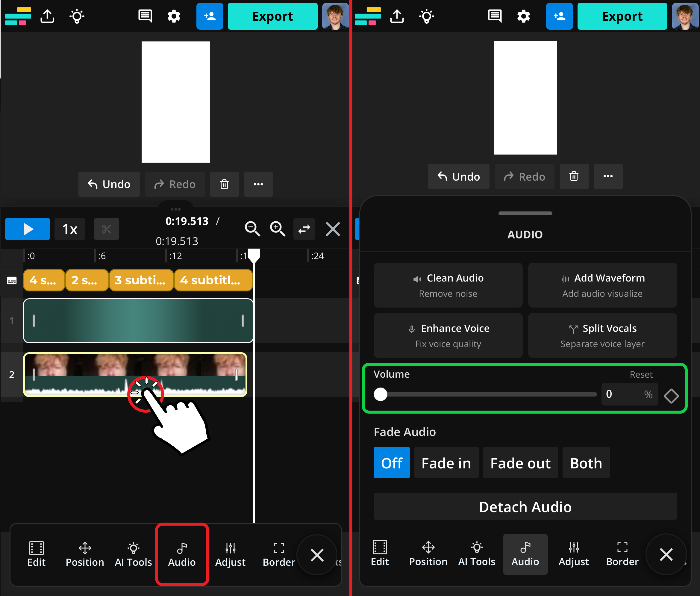The image size is (700, 596).
Task: Click the Volume slider handle
Action: tap(381, 394)
